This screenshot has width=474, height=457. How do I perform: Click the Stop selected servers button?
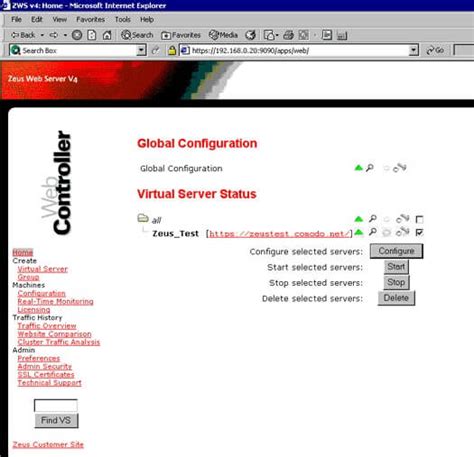tap(396, 282)
